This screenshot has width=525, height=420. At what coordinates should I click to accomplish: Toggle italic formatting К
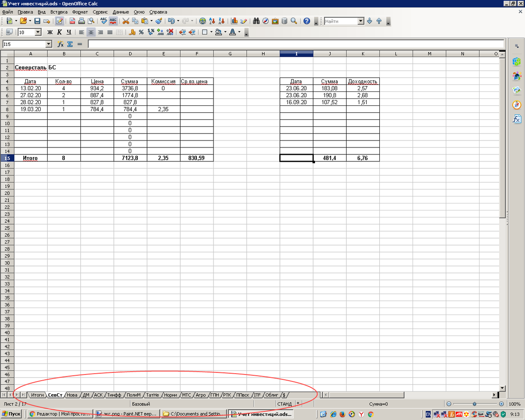click(59, 32)
